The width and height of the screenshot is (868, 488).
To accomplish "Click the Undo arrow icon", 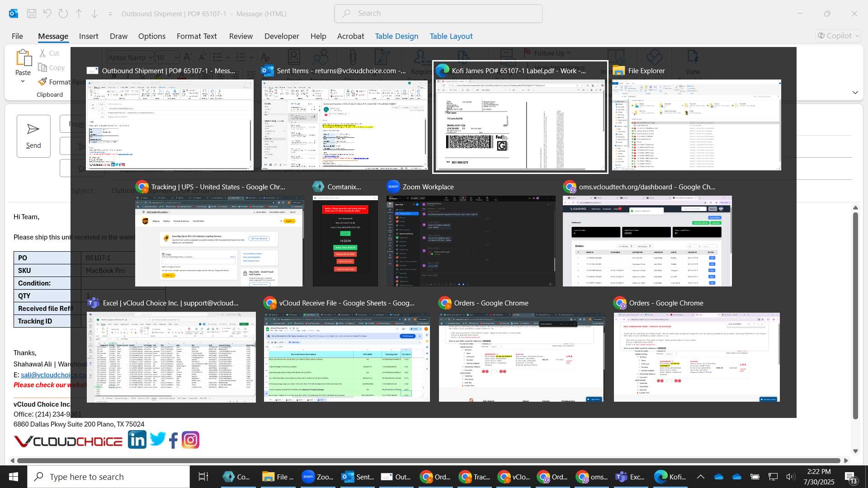I will tap(47, 14).
